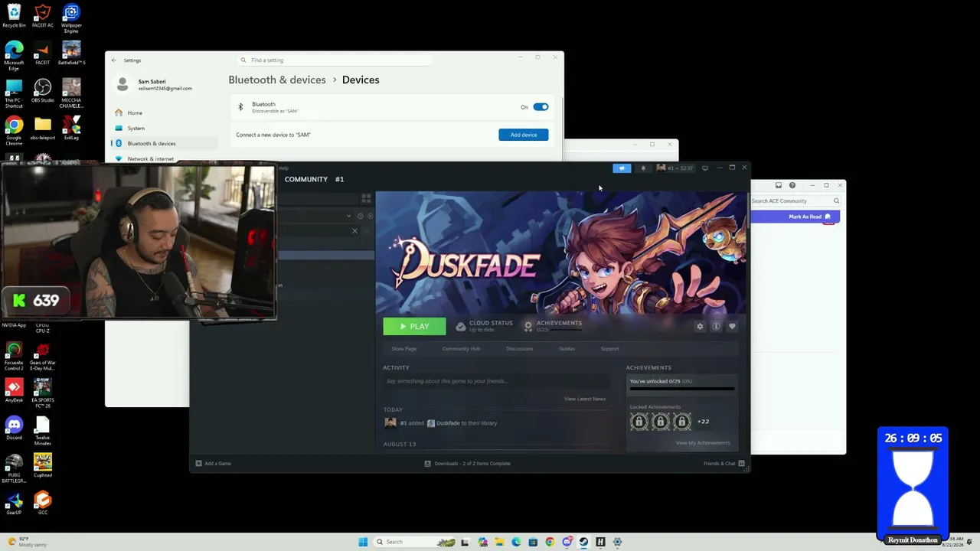
Task: Open Duskfade game settings gear
Action: [x=700, y=327]
